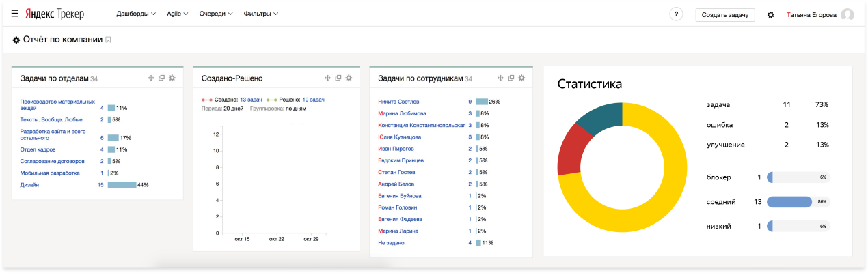868x273 pixels.
Task: Expand the Очереди dropdown menu
Action: pyautogui.click(x=216, y=14)
